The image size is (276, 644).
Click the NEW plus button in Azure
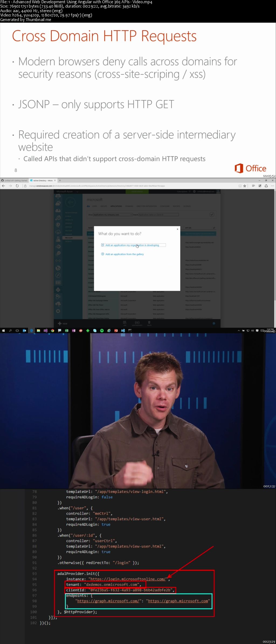pos(63,323)
